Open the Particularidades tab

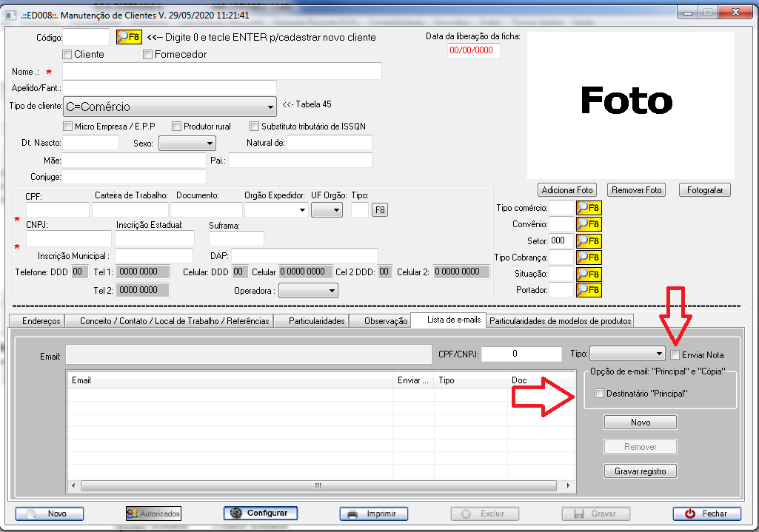(x=316, y=321)
